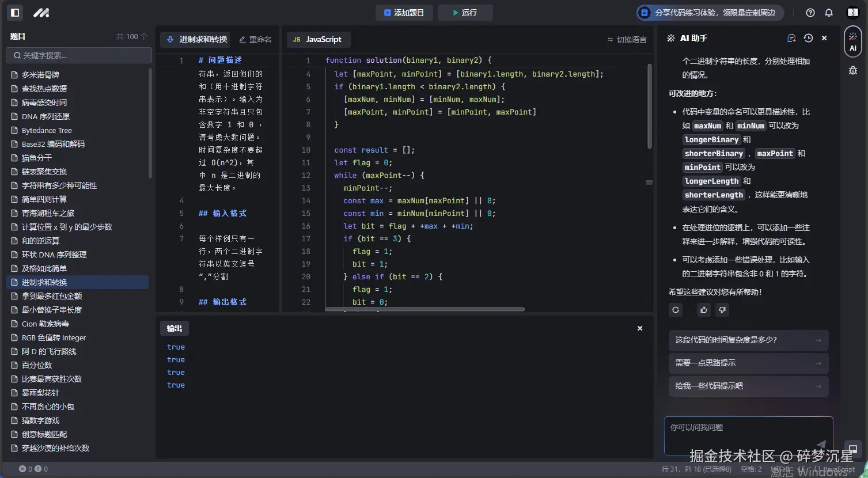
Task: Open the 空格: 2 indentation selector
Action: pos(751,469)
